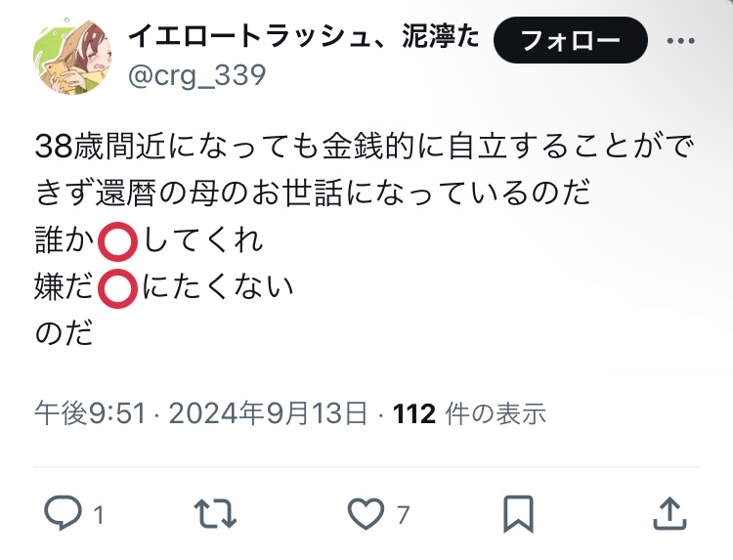The width and height of the screenshot is (733, 560).
Task: Open the profile avatar picture
Action: (72, 56)
